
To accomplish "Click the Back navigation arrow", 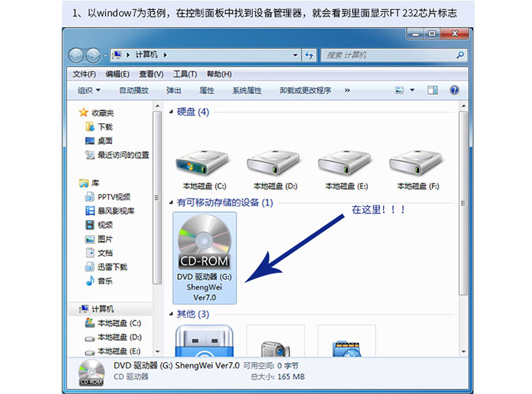I will pyautogui.click(x=77, y=55).
